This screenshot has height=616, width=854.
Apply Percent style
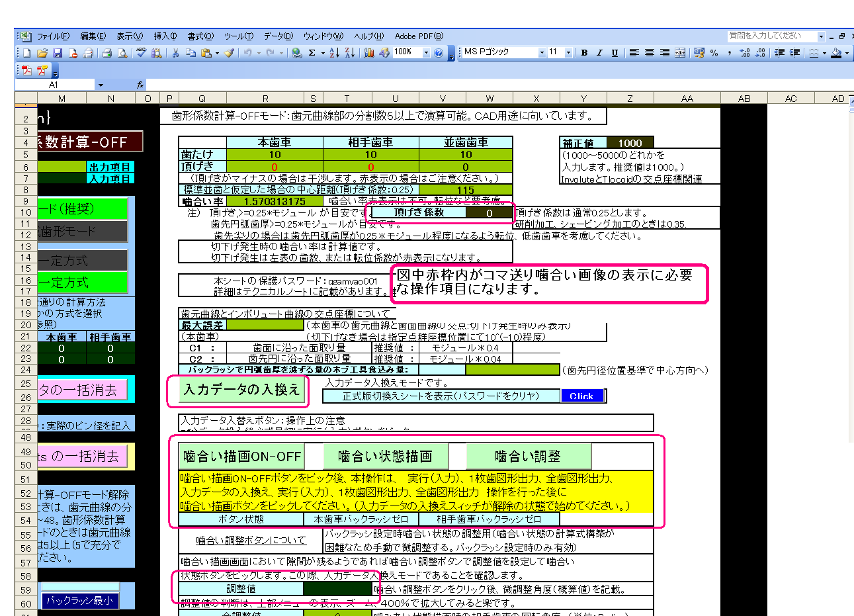point(714,53)
